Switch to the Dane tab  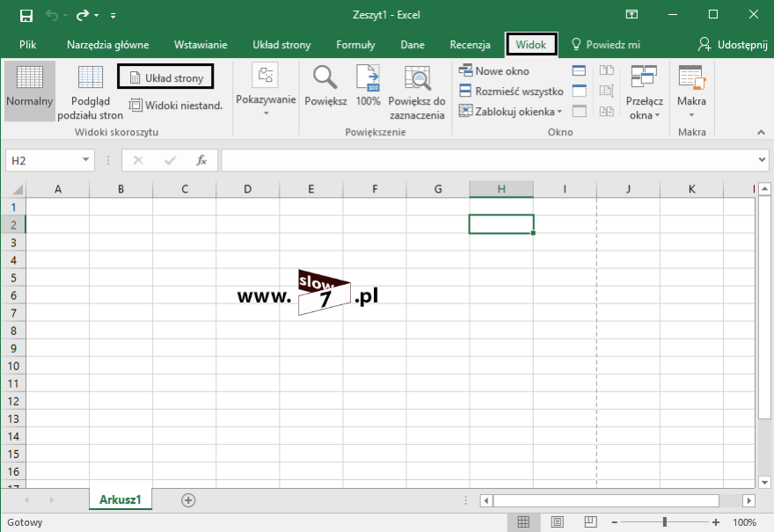point(413,45)
